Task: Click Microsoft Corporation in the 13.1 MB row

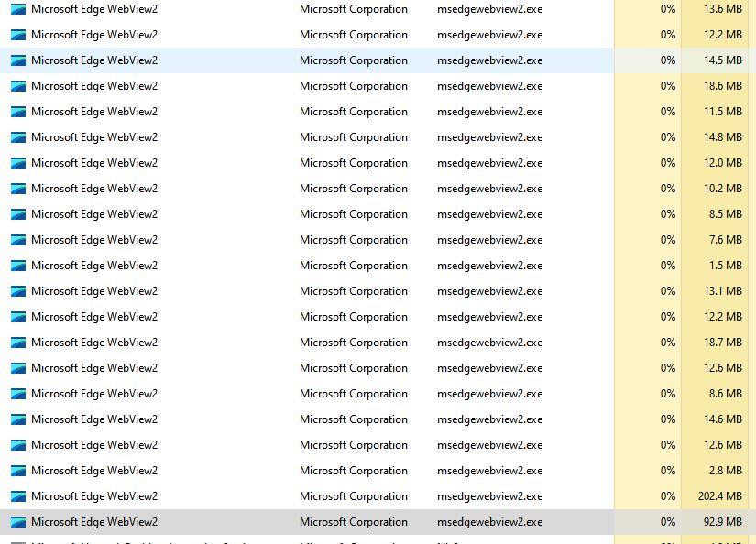Action: point(354,291)
